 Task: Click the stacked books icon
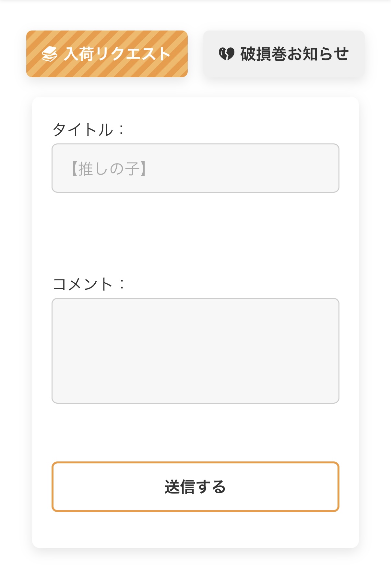pos(50,54)
